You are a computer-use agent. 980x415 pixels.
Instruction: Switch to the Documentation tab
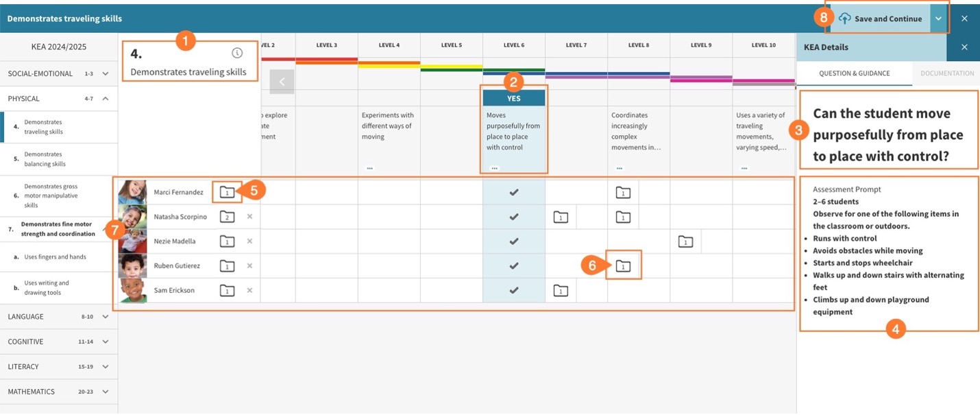[x=946, y=73]
